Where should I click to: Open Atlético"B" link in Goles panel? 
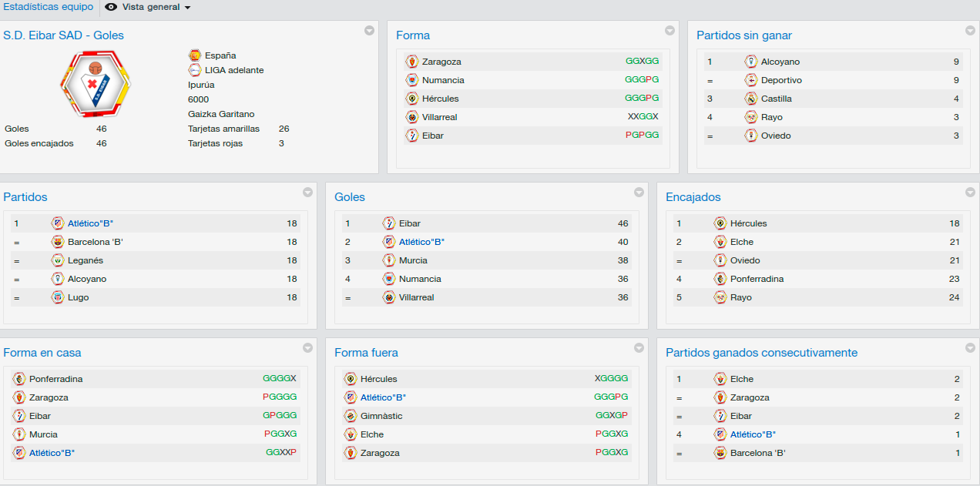[x=422, y=242]
